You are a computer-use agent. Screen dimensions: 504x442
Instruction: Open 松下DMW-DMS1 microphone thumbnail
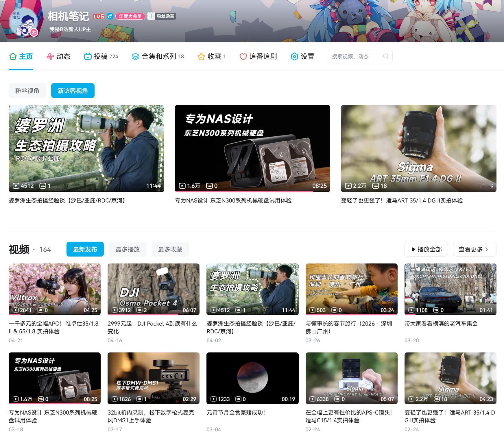154,378
